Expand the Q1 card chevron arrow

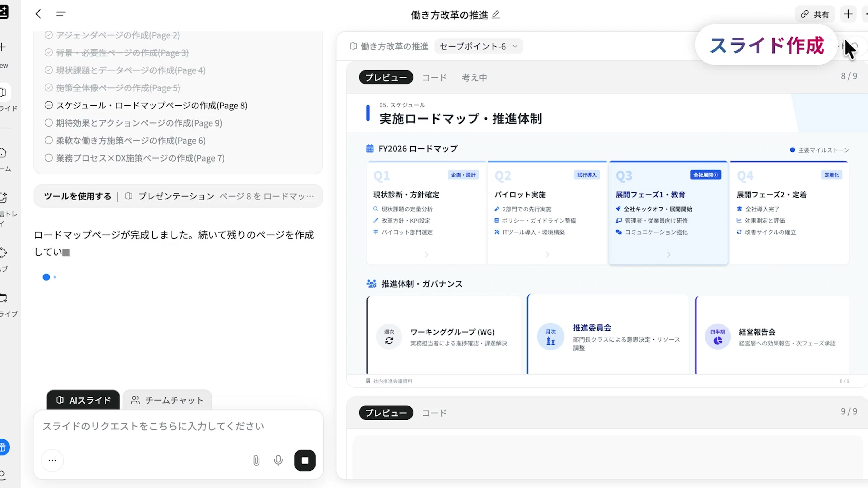coord(426,254)
